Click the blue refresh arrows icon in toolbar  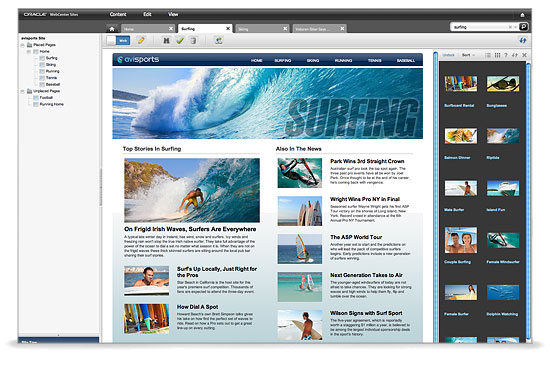click(x=523, y=40)
